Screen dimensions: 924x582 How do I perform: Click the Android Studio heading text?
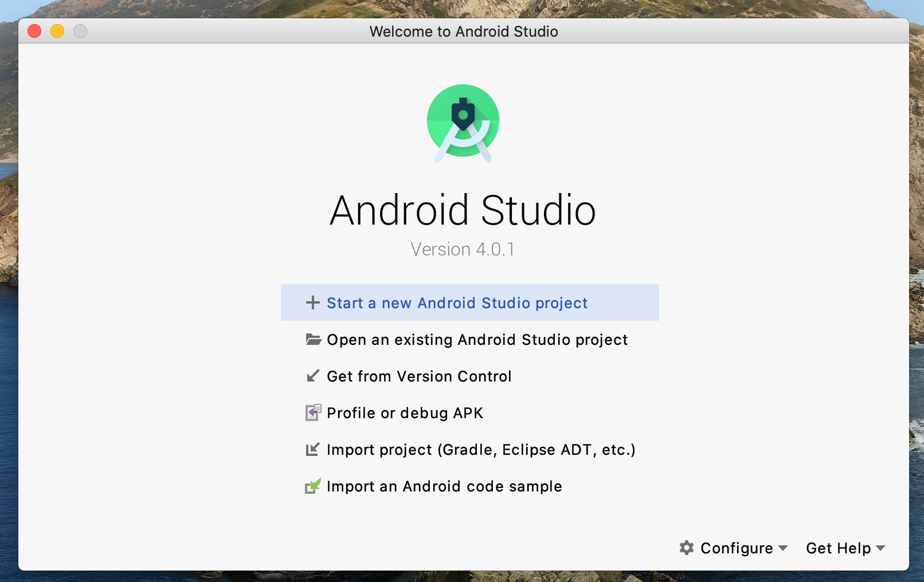click(x=463, y=210)
